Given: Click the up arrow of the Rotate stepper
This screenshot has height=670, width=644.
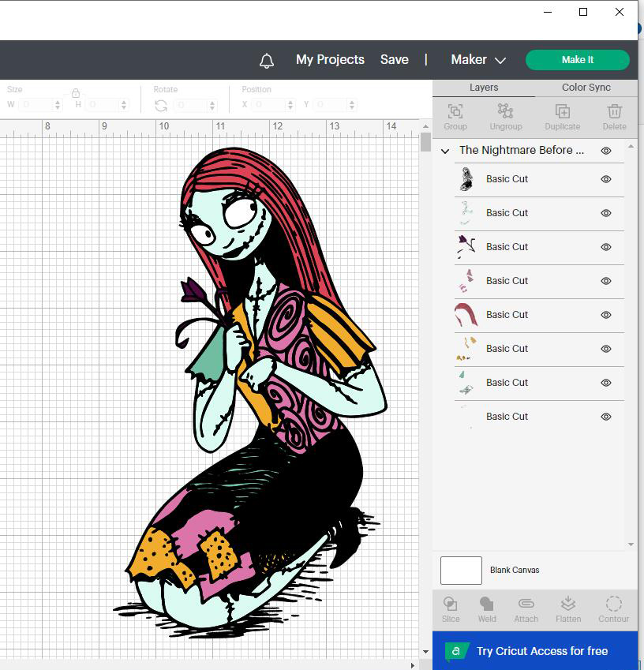Looking at the screenshot, I should [212, 102].
